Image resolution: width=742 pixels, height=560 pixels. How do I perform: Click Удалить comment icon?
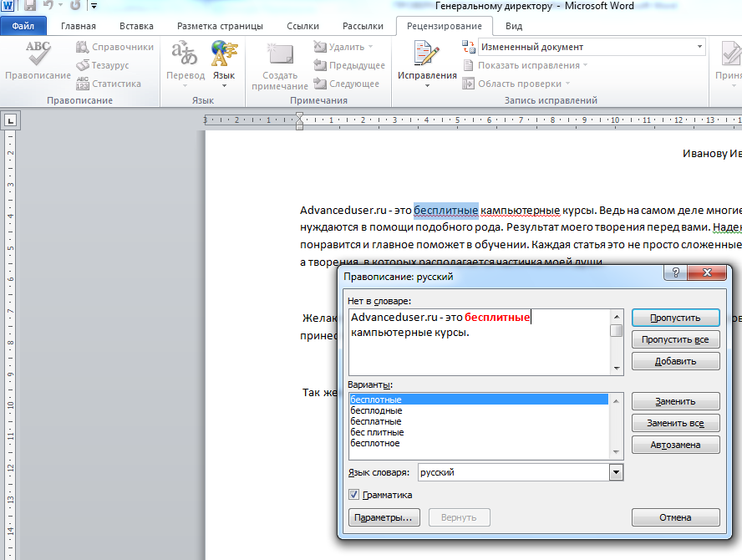tap(320, 47)
